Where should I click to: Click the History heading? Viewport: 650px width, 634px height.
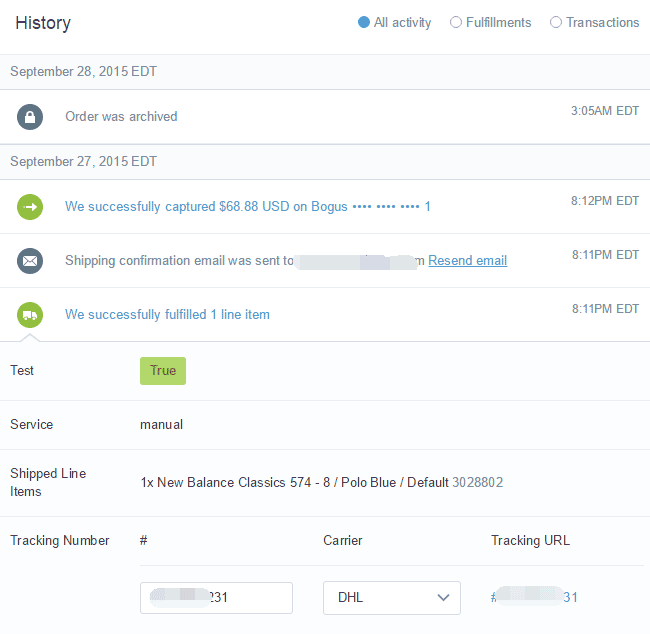click(x=43, y=23)
